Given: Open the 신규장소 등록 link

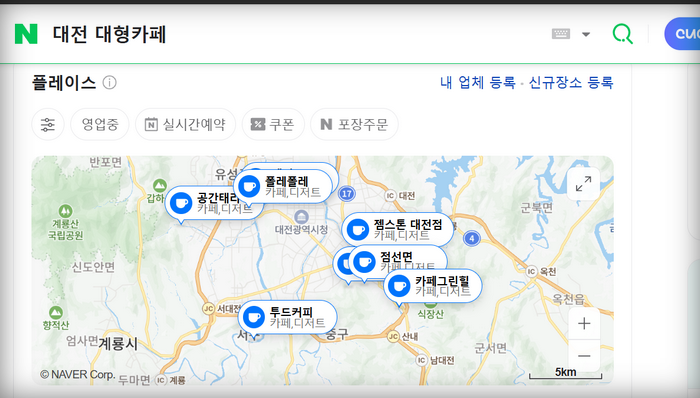Looking at the screenshot, I should click(x=571, y=83).
